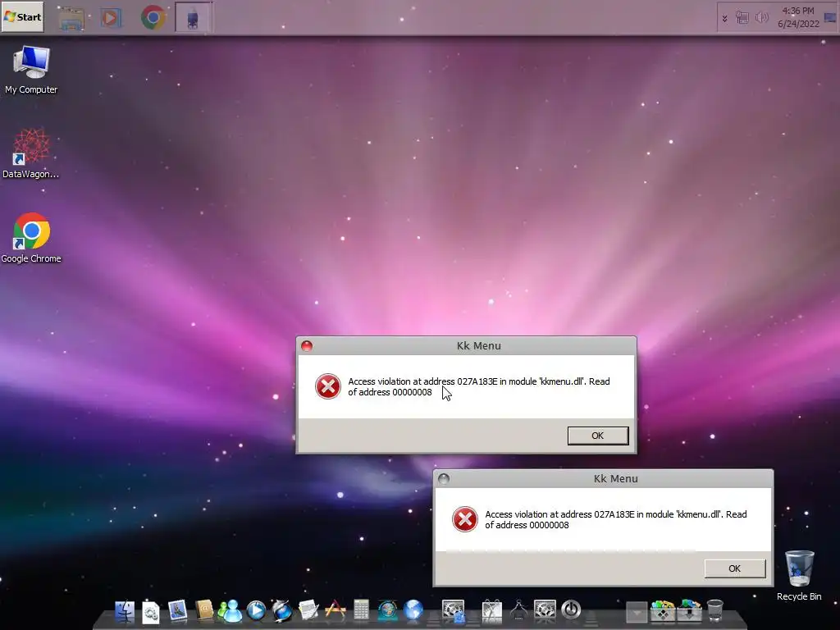840x630 pixels.
Task: Open the blue Earth globe dock icon
Action: [413, 610]
